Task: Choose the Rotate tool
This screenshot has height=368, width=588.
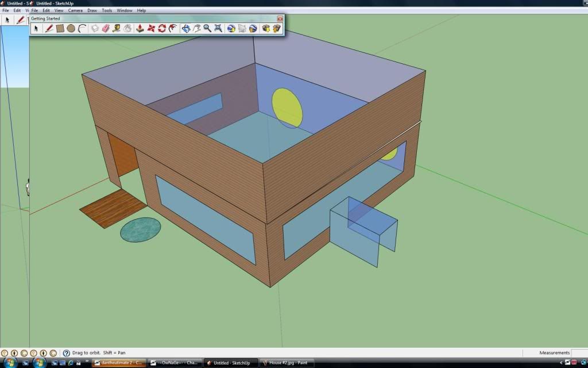Action: click(162, 28)
